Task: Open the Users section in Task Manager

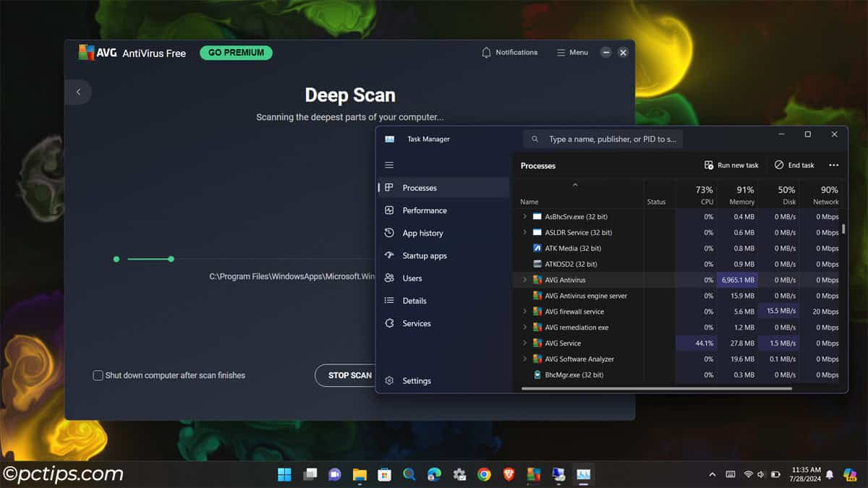Action: pyautogui.click(x=414, y=278)
